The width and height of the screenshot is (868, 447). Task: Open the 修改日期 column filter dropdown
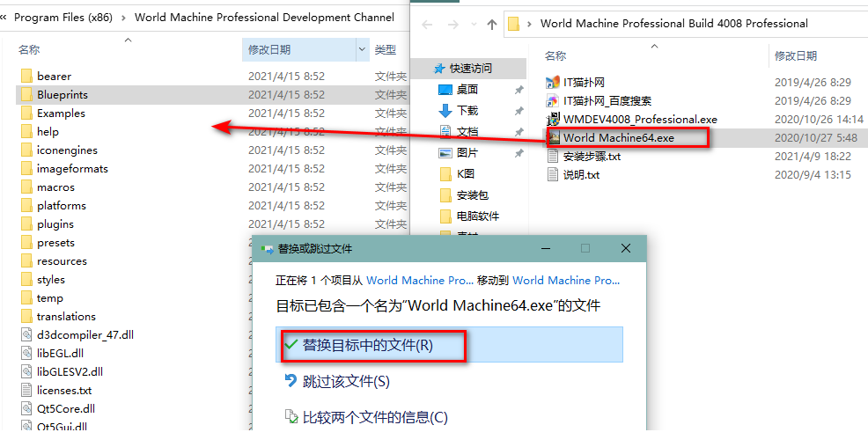click(362, 49)
